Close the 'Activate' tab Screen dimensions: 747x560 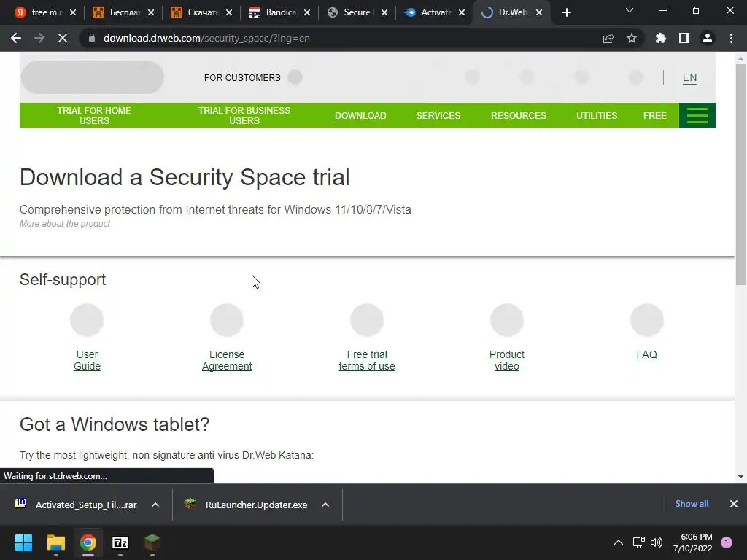[x=462, y=13]
